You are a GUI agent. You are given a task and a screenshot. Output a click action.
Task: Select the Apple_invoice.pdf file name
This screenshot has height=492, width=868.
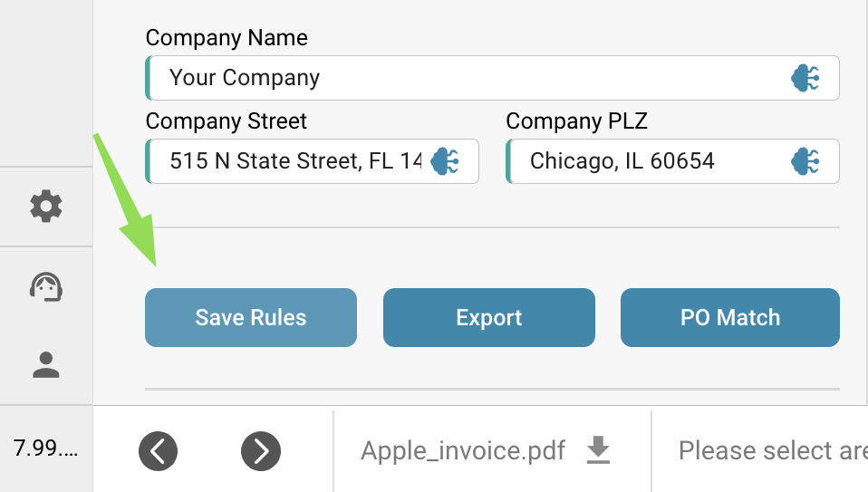[x=463, y=450]
